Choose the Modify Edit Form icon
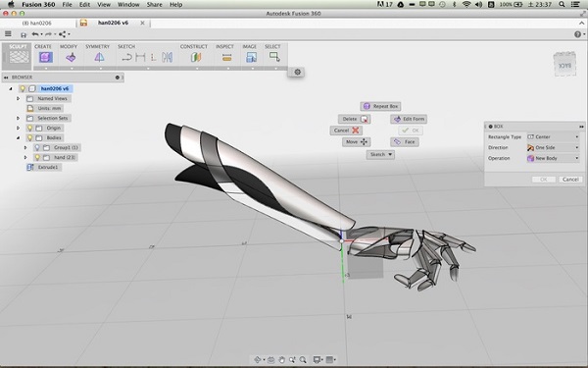Screen dimensions: 588x368 71,58
